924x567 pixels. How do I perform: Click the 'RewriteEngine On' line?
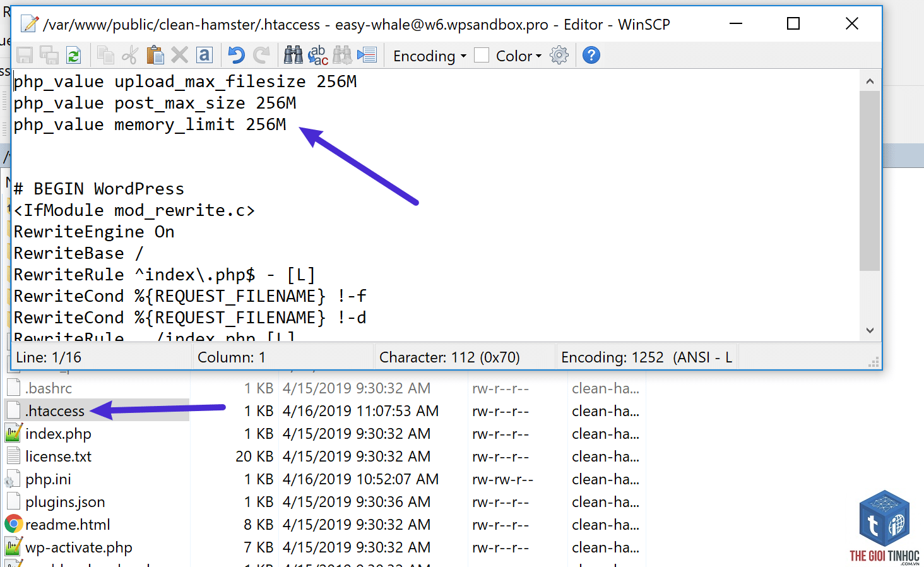click(x=94, y=232)
